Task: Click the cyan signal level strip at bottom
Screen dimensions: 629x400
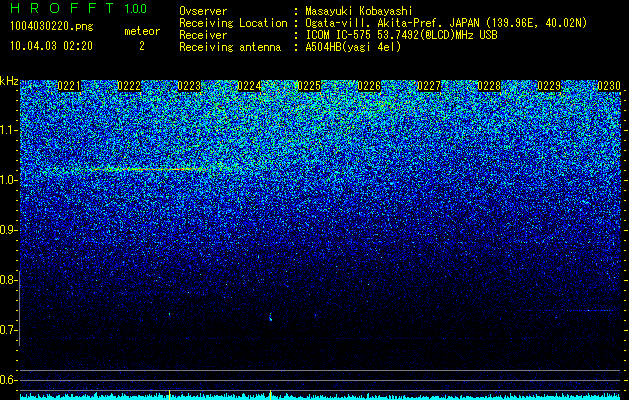Action: click(321, 397)
